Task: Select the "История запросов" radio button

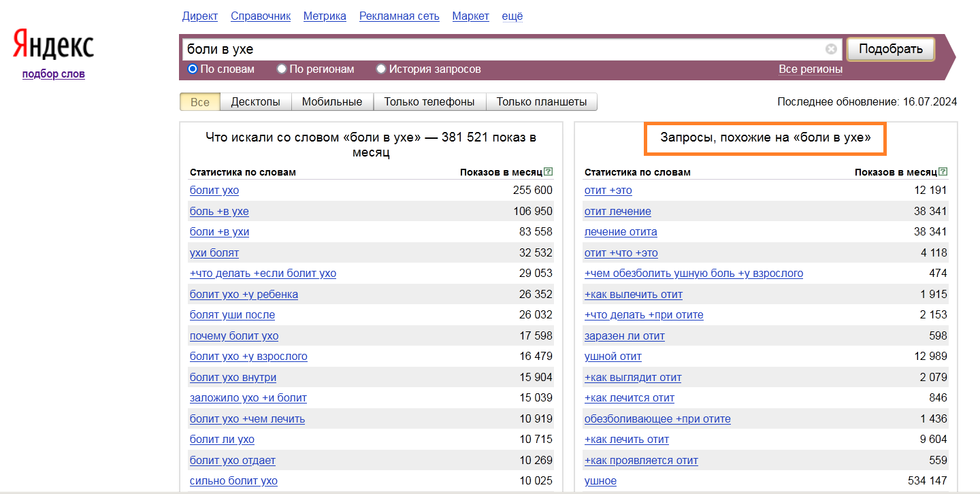Action: click(381, 69)
